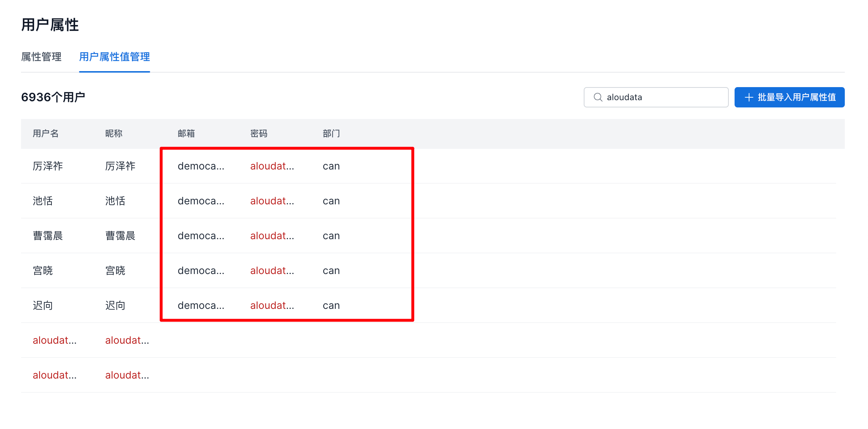
Task: Click 批量导入用户属性值 button
Action: click(789, 97)
